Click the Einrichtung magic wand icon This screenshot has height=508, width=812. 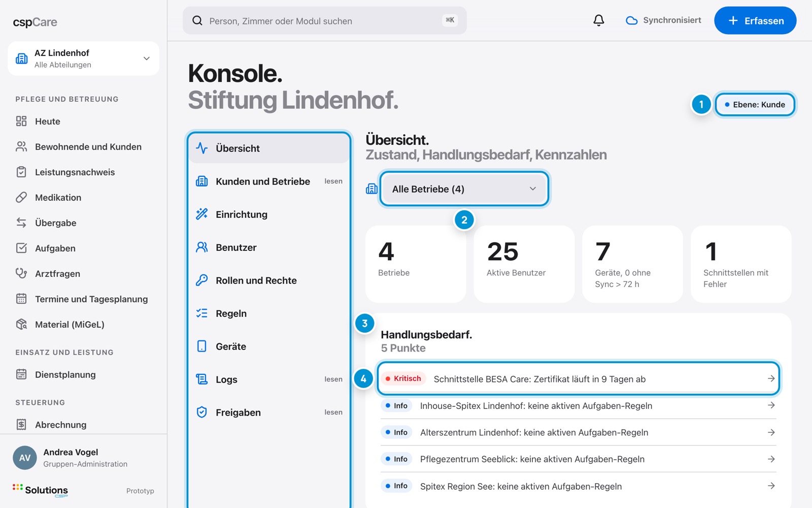202,214
